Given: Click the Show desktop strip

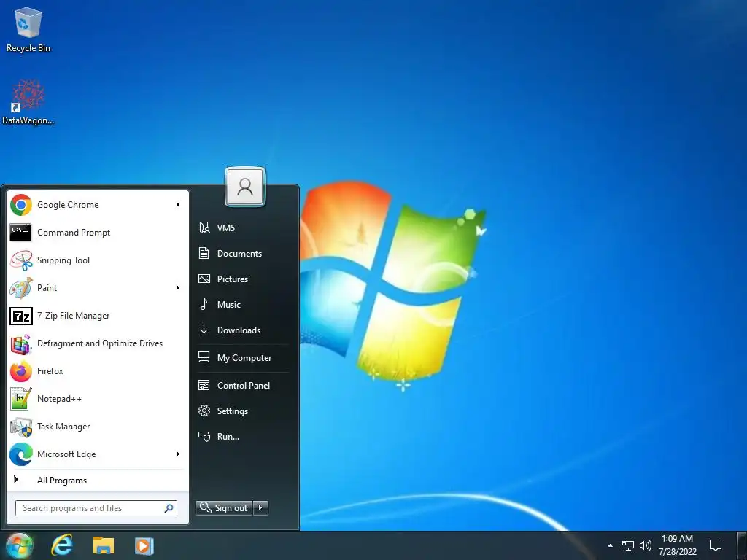Looking at the screenshot, I should [x=742, y=545].
